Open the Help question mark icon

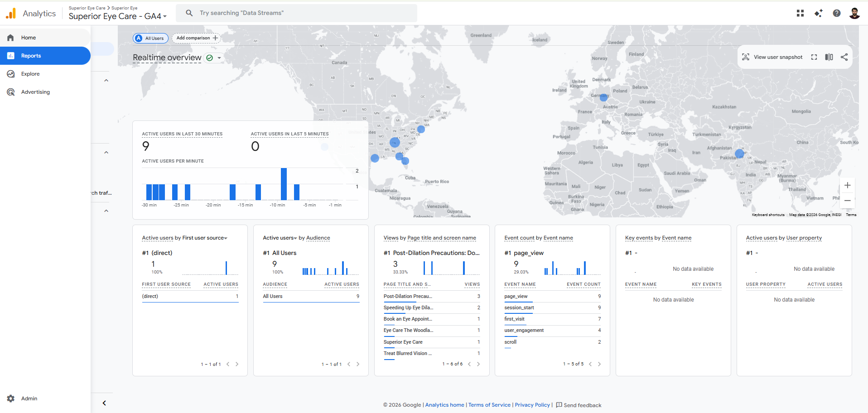pyautogui.click(x=836, y=13)
